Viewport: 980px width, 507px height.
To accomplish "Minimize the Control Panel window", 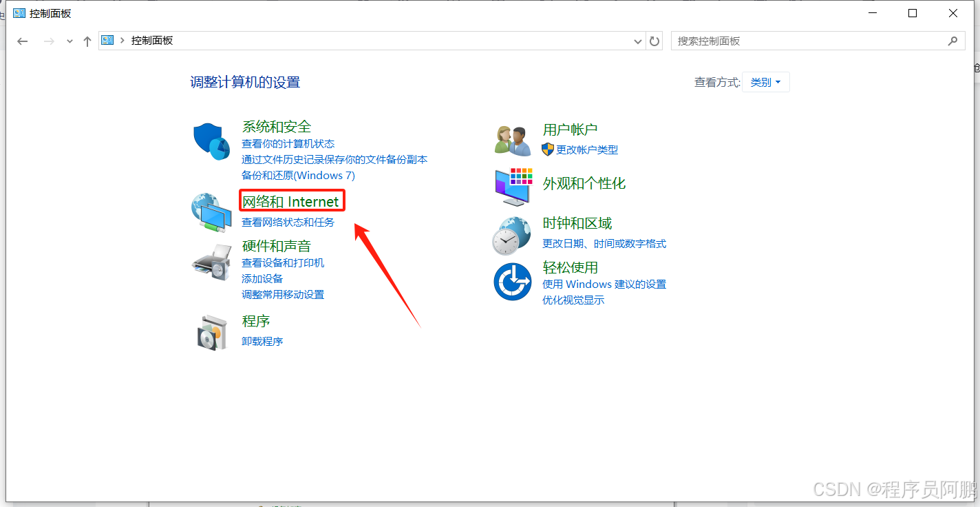I will [872, 13].
